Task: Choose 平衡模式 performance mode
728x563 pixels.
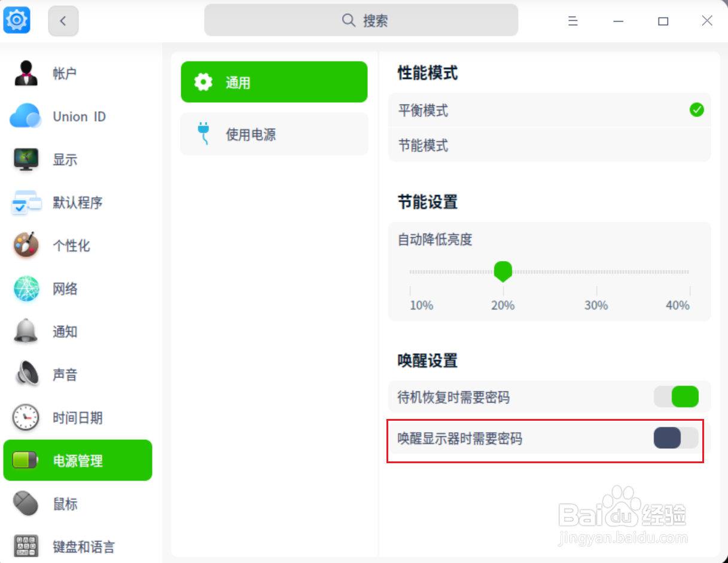Action: 550,110
